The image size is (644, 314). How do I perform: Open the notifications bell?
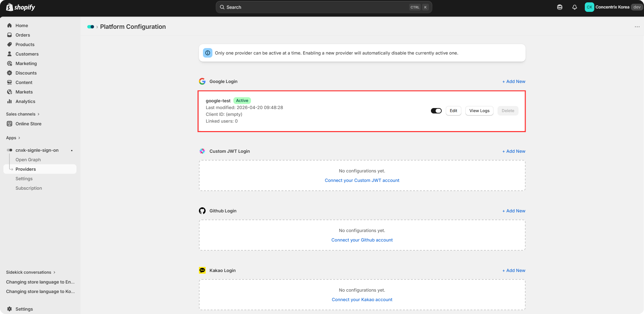tap(575, 7)
